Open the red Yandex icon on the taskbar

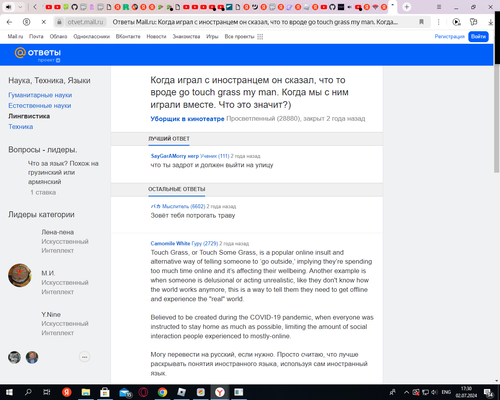click(66, 392)
